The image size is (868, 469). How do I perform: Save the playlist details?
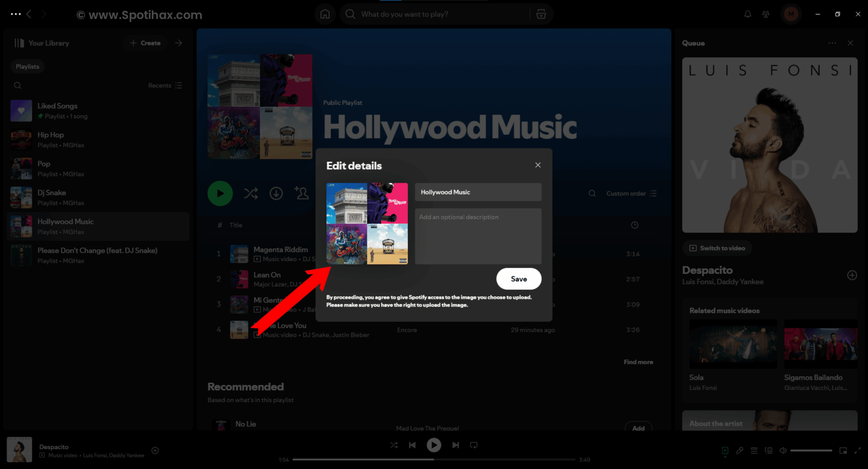(x=519, y=279)
